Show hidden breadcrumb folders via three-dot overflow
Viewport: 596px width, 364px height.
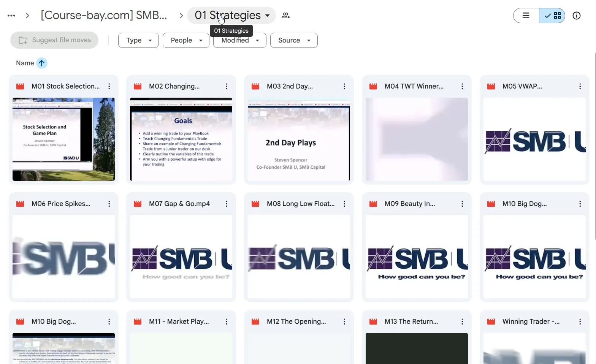click(x=11, y=16)
